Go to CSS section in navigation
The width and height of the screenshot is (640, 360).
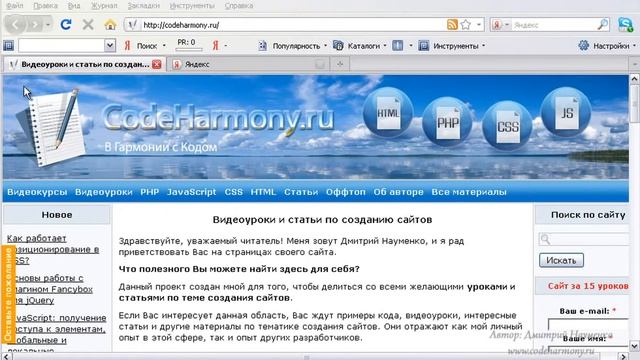click(x=233, y=192)
